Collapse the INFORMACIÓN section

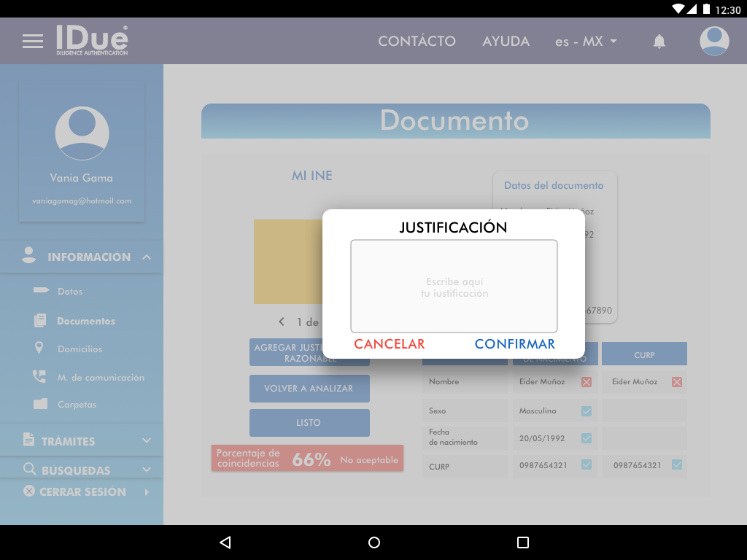147,257
